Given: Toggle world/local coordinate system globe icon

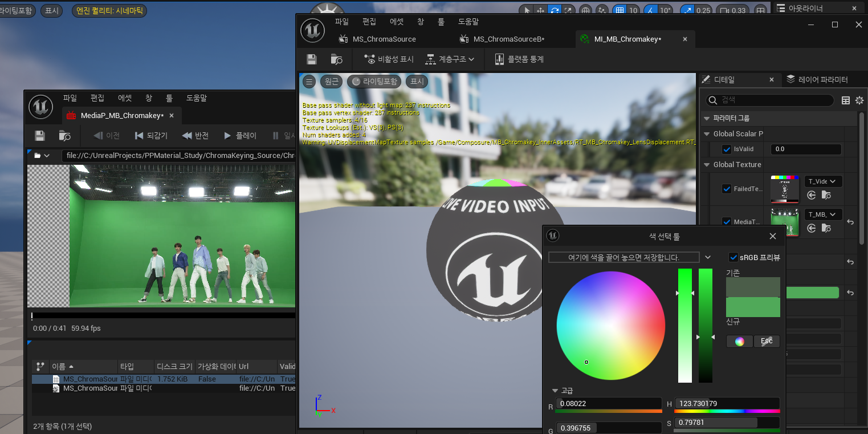Looking at the screenshot, I should click(585, 10).
